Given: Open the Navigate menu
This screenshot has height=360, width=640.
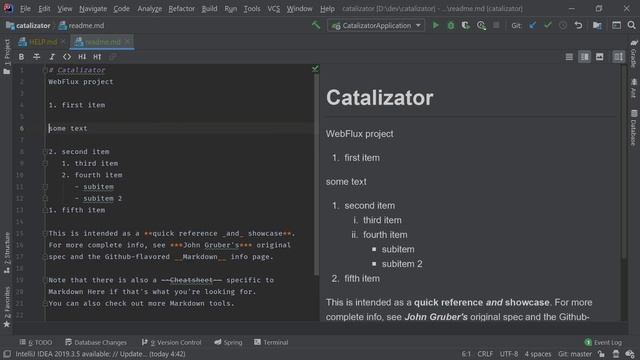Looking at the screenshot, I should 93,9.
